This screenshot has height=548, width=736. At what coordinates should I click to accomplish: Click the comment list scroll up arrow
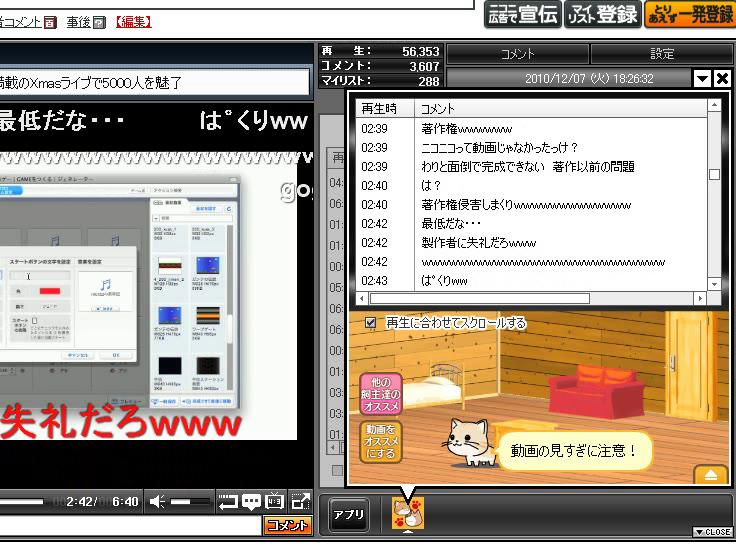coord(714,106)
